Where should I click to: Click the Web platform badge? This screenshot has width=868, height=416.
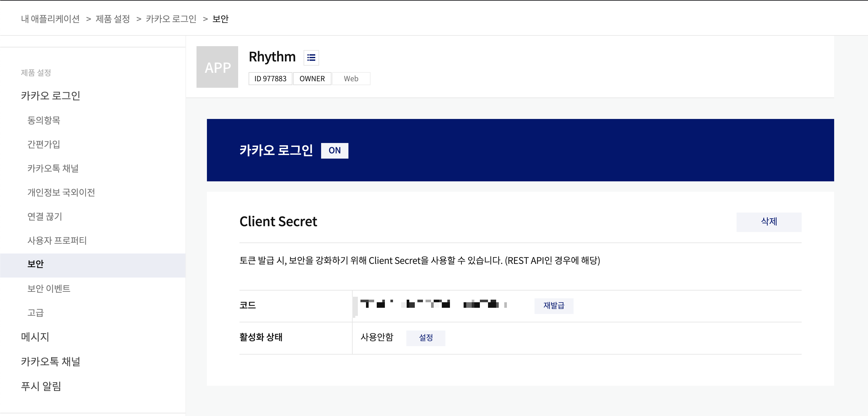pos(351,79)
